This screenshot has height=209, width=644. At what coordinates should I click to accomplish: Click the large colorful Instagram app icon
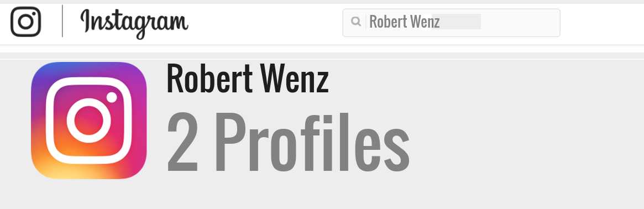[x=88, y=121]
